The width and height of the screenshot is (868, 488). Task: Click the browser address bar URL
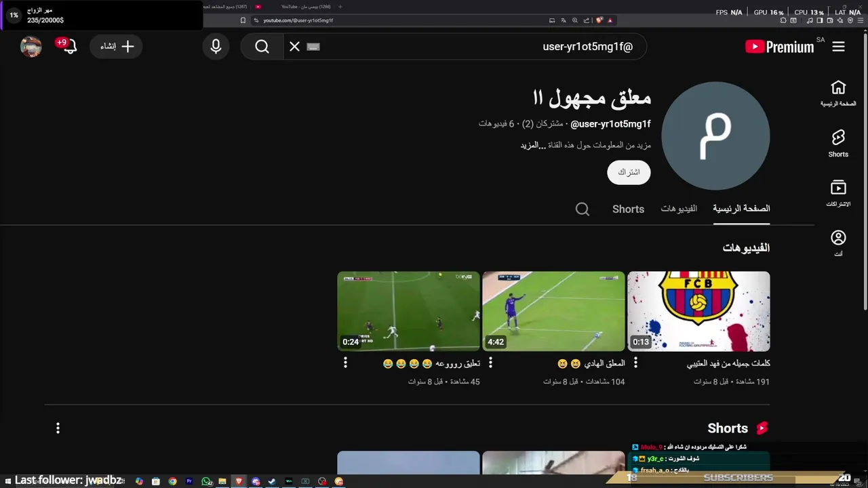(298, 20)
